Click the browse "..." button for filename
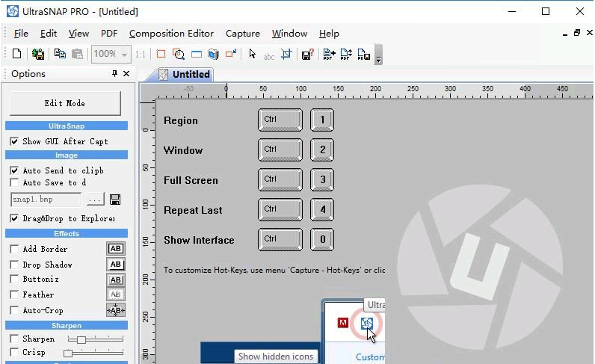 tap(95, 200)
